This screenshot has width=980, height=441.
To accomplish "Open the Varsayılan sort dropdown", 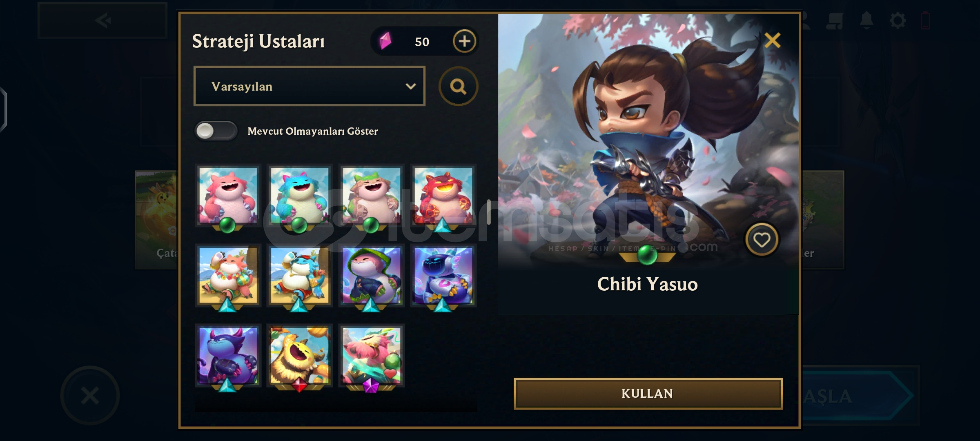I will [x=310, y=86].
